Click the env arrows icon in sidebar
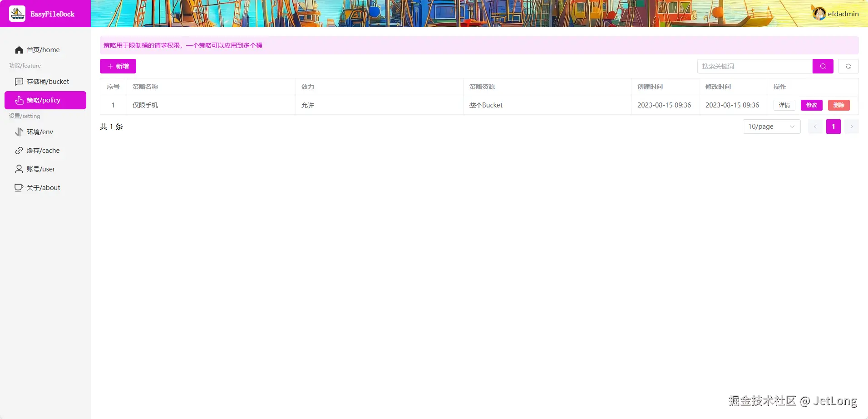Image resolution: width=868 pixels, height=419 pixels. [19, 132]
